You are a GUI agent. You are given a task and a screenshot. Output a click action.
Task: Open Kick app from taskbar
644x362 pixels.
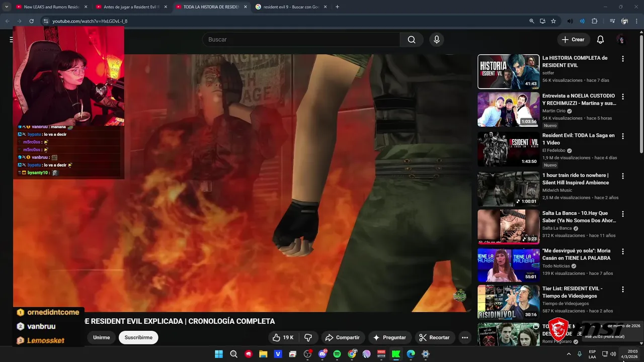[x=396, y=354]
